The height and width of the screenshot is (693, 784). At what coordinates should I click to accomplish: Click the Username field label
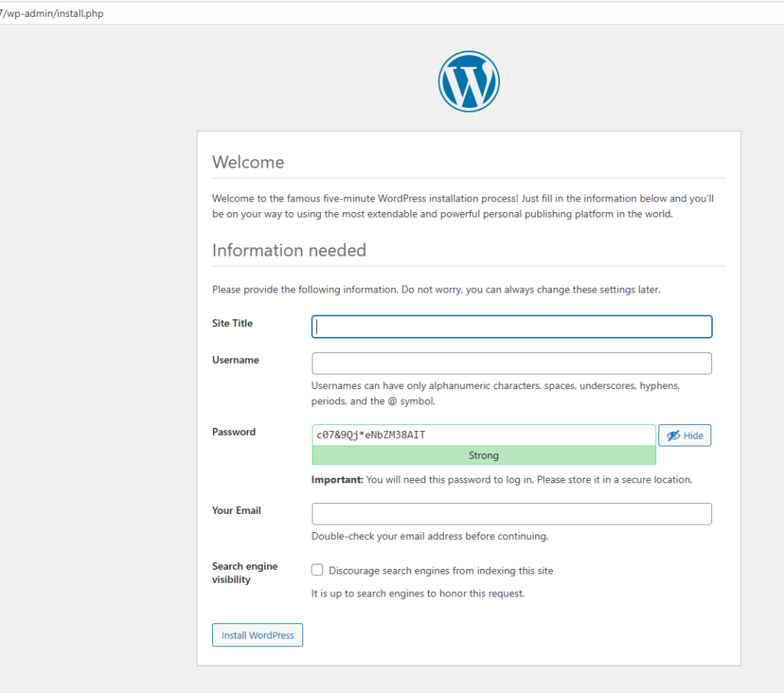tap(235, 360)
